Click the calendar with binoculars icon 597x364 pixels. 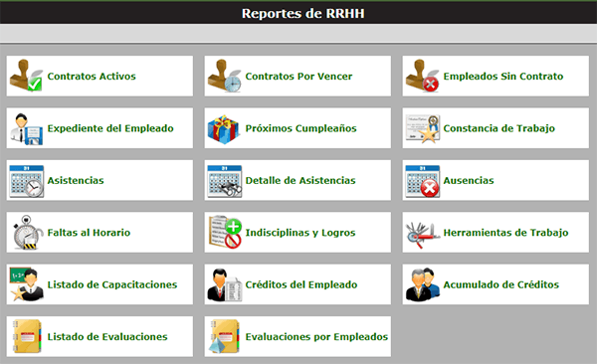(225, 181)
